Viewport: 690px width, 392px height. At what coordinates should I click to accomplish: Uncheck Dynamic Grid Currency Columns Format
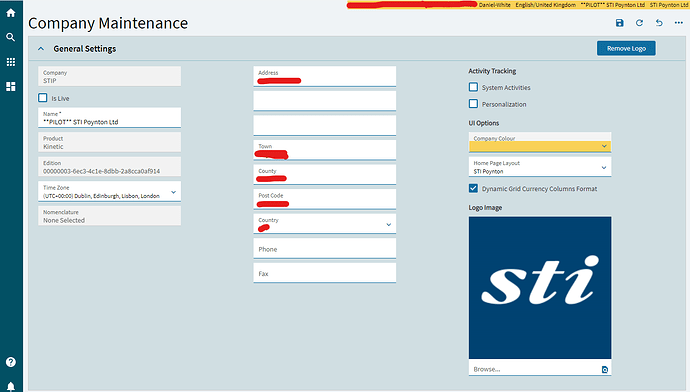473,188
